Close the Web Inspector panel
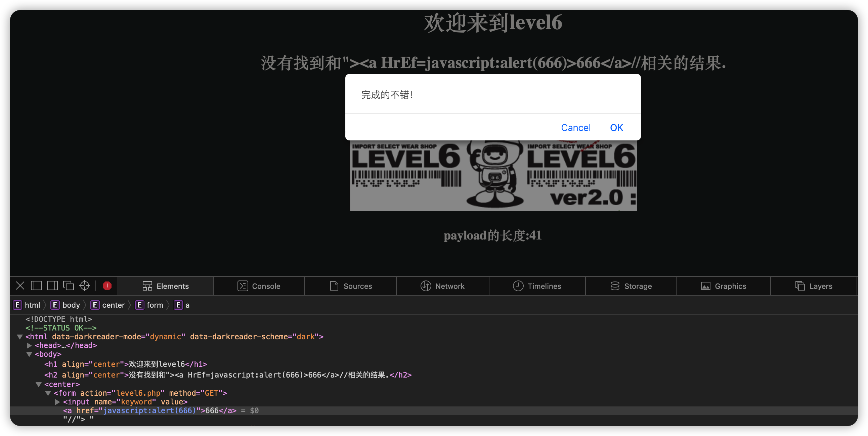 [20, 286]
